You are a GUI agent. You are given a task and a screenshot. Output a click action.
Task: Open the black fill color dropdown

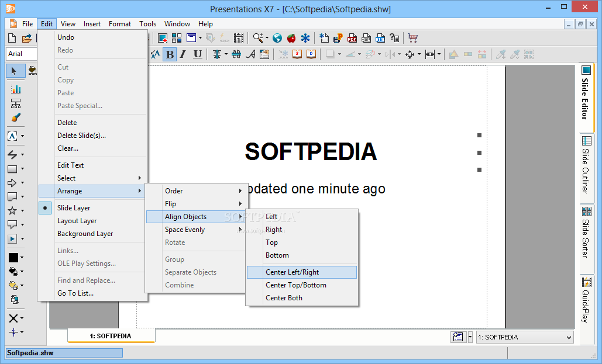(x=22, y=258)
